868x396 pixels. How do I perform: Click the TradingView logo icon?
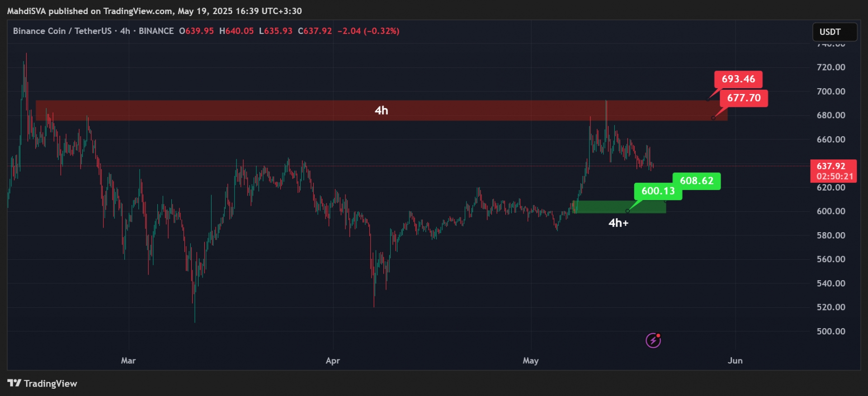click(x=14, y=383)
